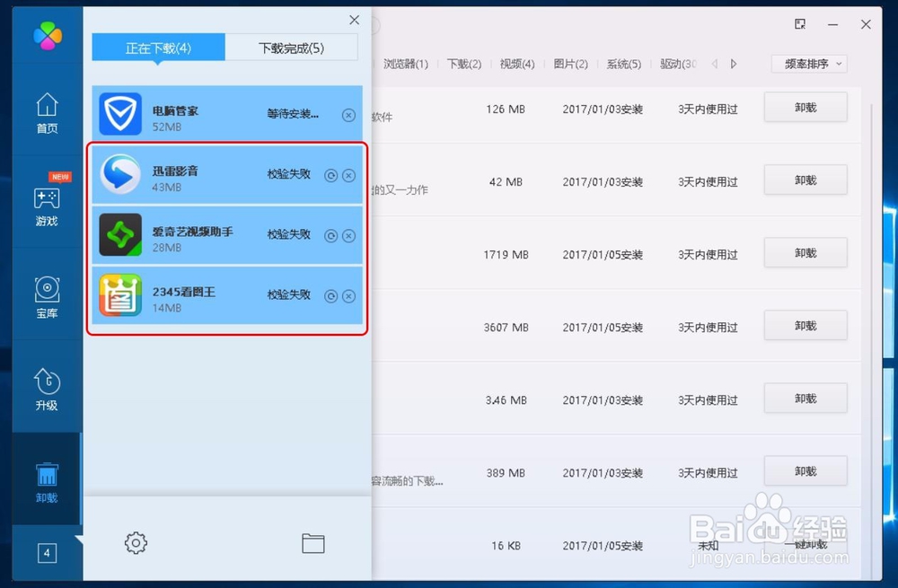Open the download folder icon

coord(313,543)
